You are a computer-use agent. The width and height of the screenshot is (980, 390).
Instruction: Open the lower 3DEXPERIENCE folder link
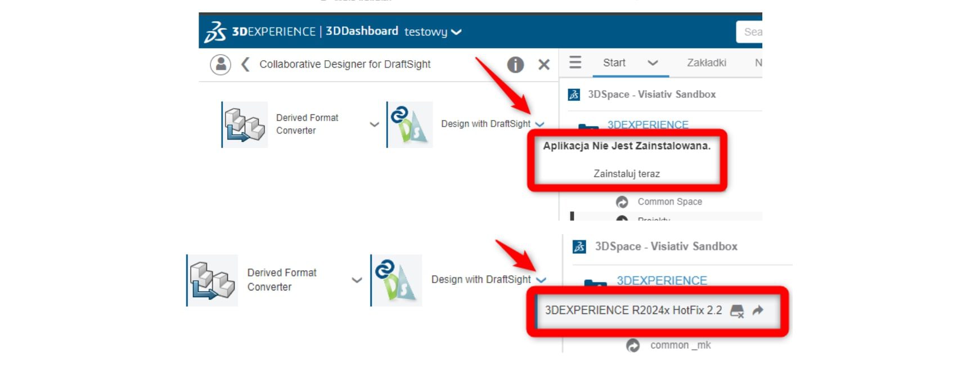[662, 280]
